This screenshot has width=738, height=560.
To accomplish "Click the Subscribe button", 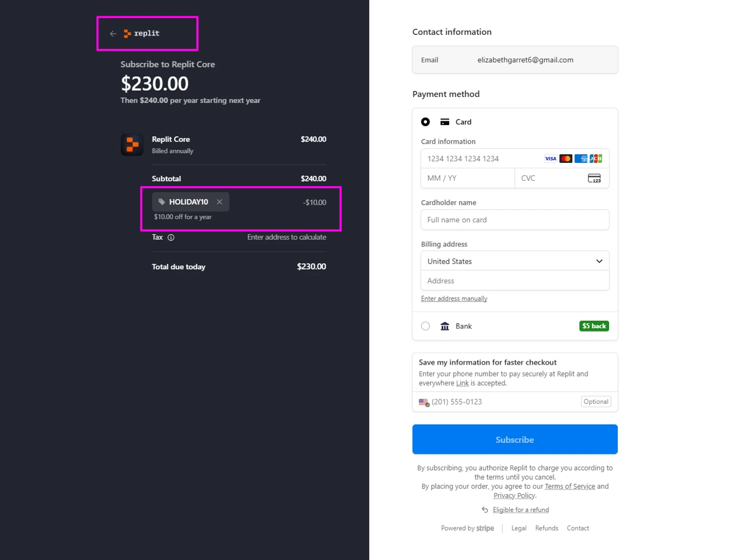I will (515, 439).
